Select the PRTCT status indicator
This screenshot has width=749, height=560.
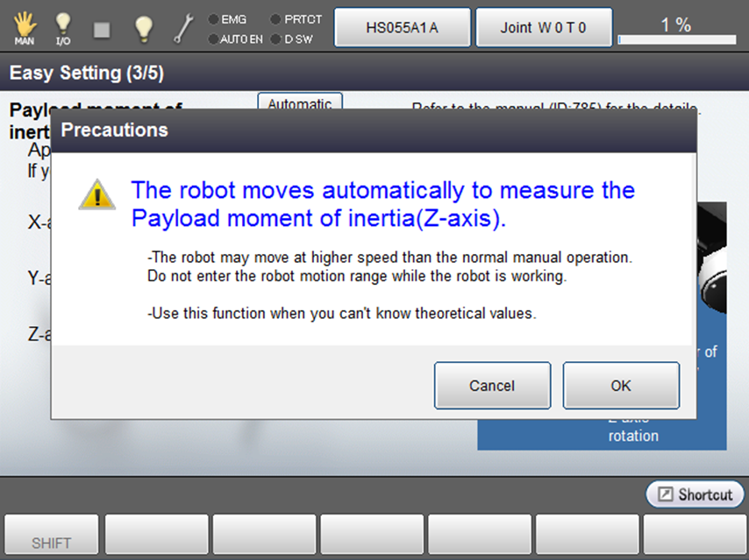(276, 18)
